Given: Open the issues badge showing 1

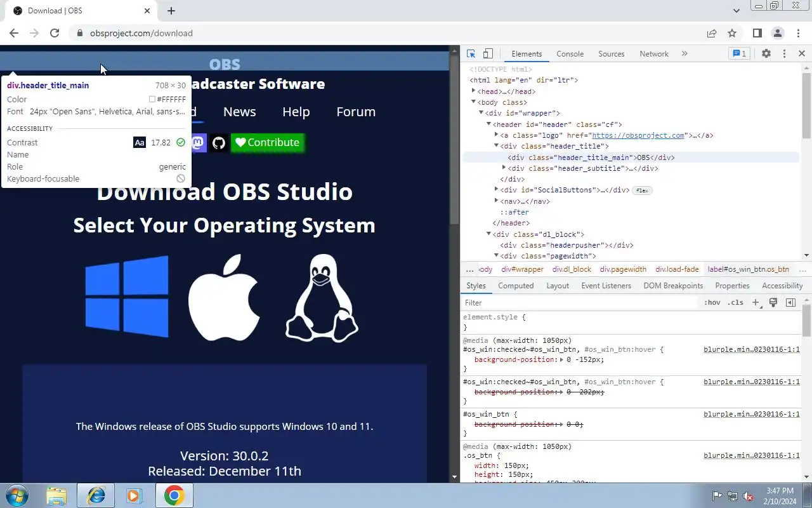Looking at the screenshot, I should (x=739, y=54).
